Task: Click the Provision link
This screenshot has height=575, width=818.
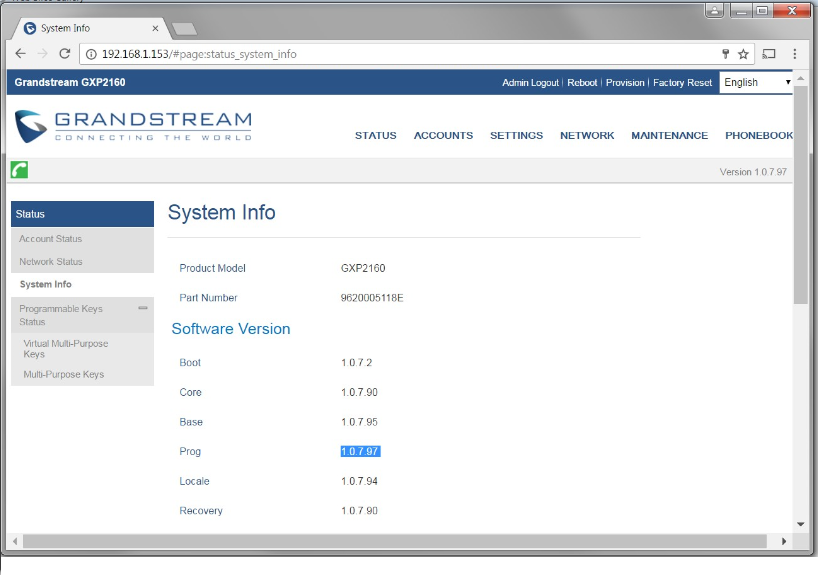Action: (x=625, y=82)
